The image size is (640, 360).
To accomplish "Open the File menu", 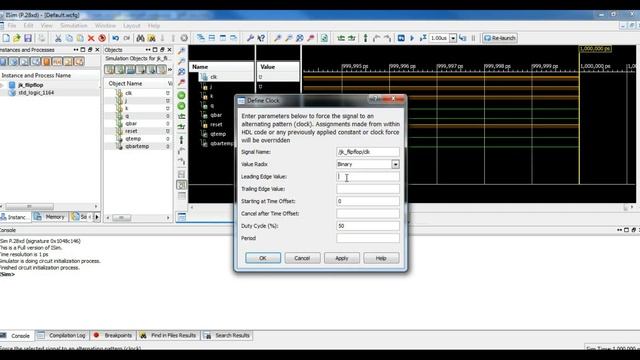I will [x=12, y=25].
